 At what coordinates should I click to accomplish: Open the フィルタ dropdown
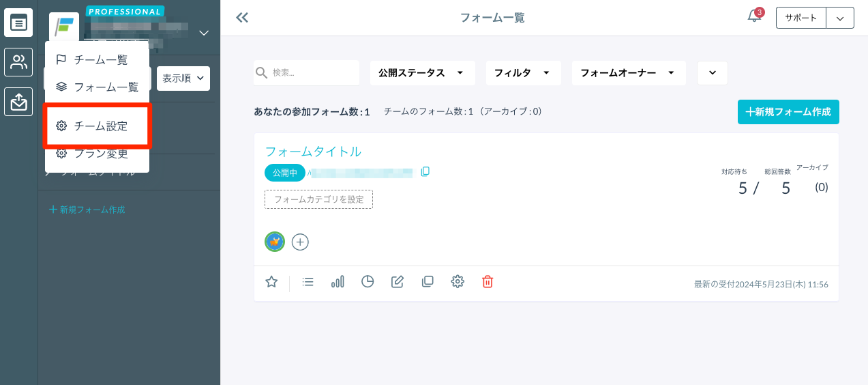click(523, 73)
